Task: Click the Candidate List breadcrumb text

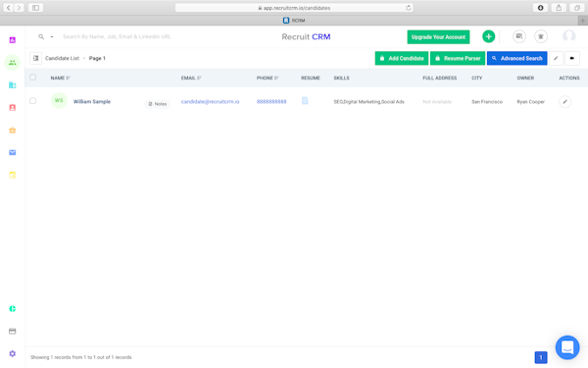Action: (63, 58)
